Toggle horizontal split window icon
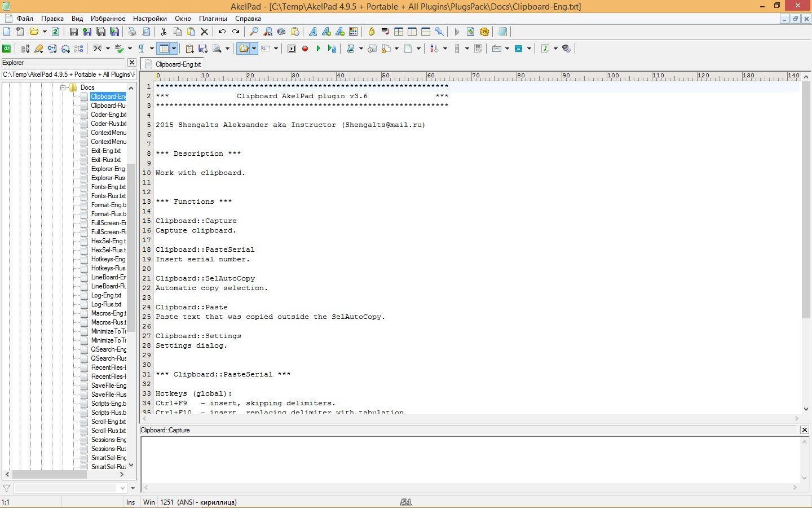The image size is (812, 508). point(426,32)
